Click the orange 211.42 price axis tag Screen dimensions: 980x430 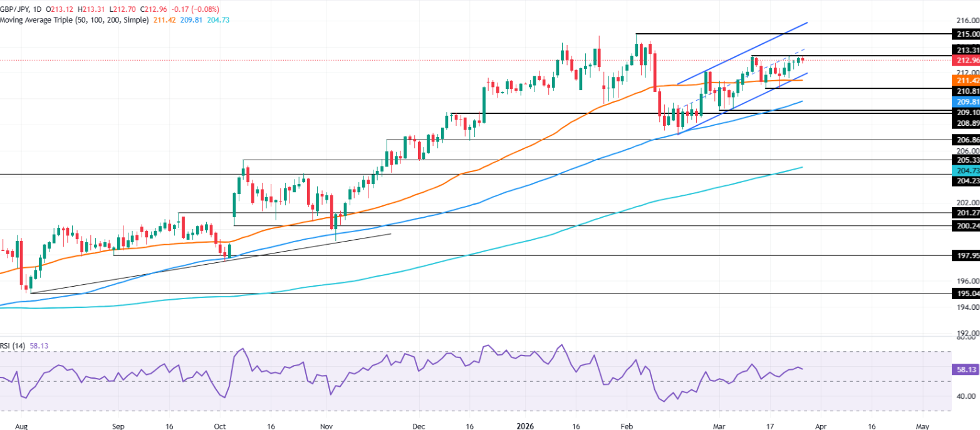(x=965, y=81)
